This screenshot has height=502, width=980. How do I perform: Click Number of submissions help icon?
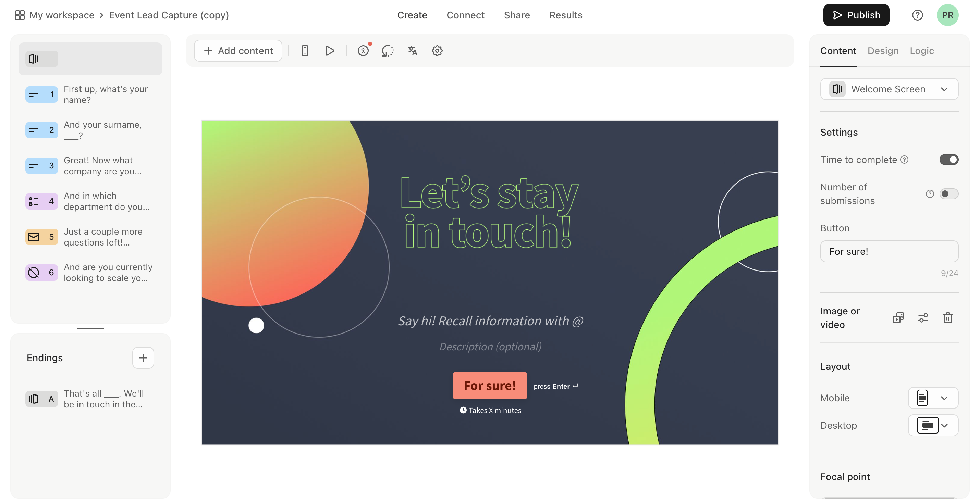[930, 194]
